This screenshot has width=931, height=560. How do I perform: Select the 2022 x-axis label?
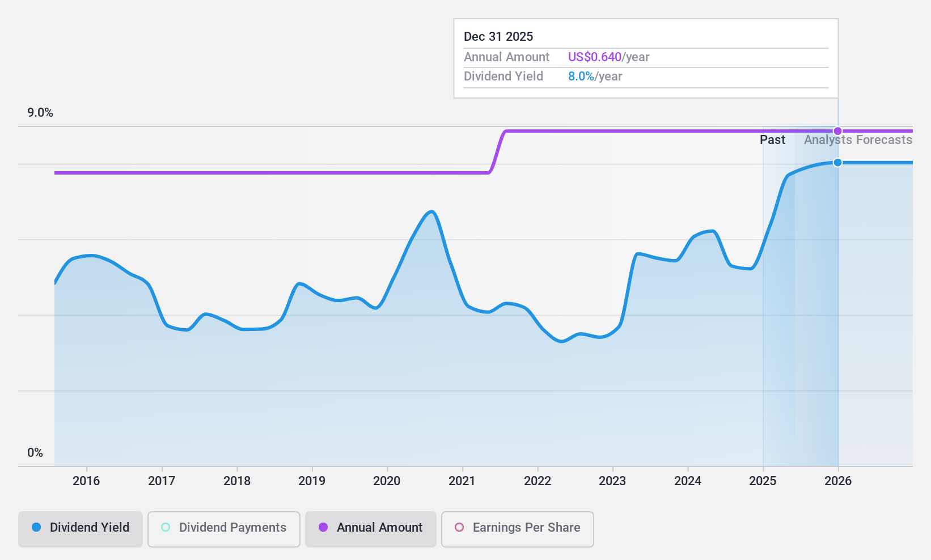[538, 481]
